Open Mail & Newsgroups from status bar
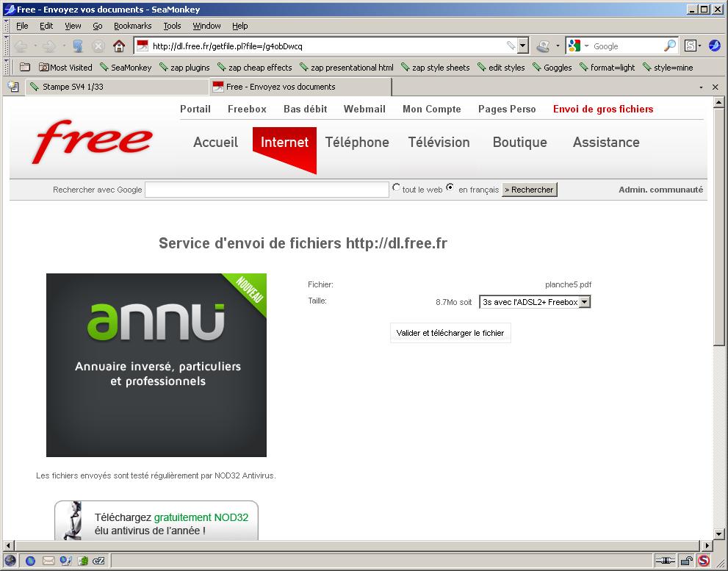 tap(48, 561)
